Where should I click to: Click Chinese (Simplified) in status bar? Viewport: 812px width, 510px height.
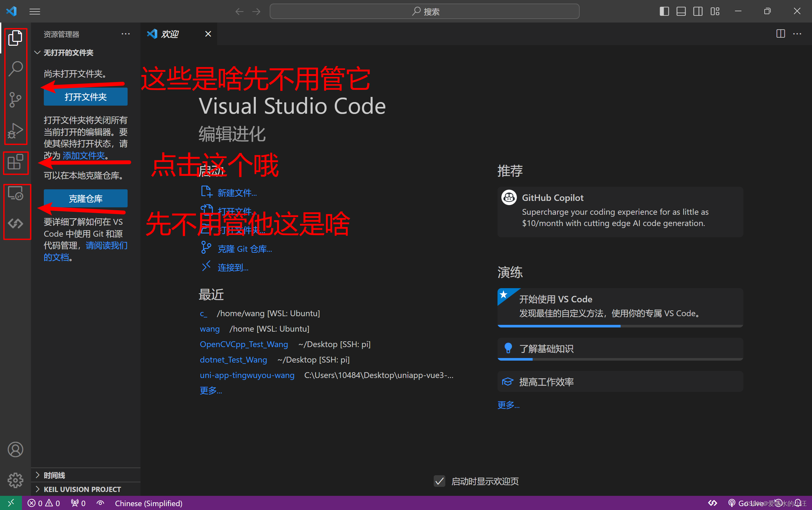click(x=149, y=503)
